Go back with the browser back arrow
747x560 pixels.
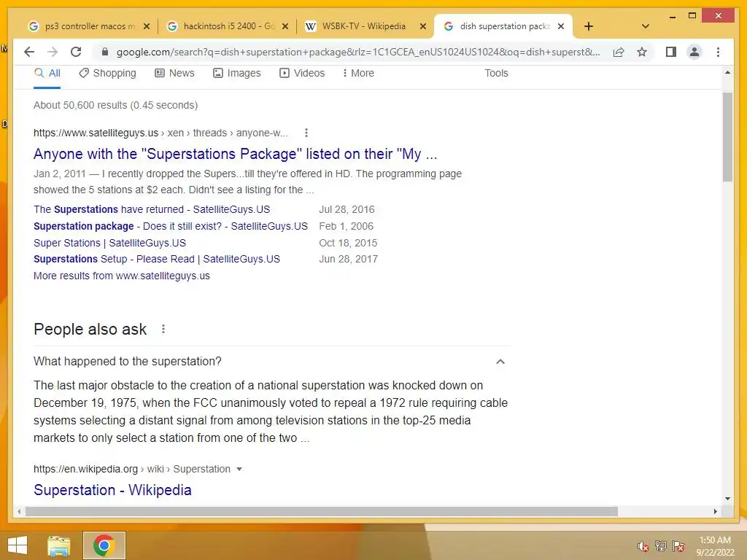coord(29,52)
